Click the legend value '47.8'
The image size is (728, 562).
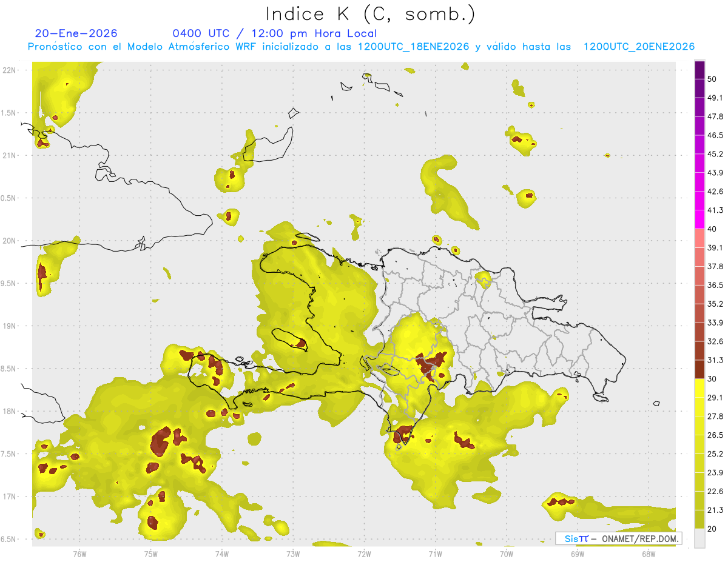coord(715,116)
